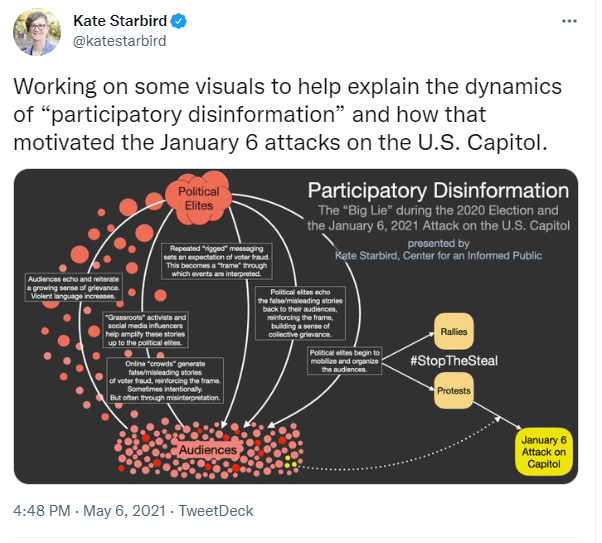Click the red Political Elites cloud in diagram
Viewport: 602px width, 543px height.
click(x=198, y=196)
